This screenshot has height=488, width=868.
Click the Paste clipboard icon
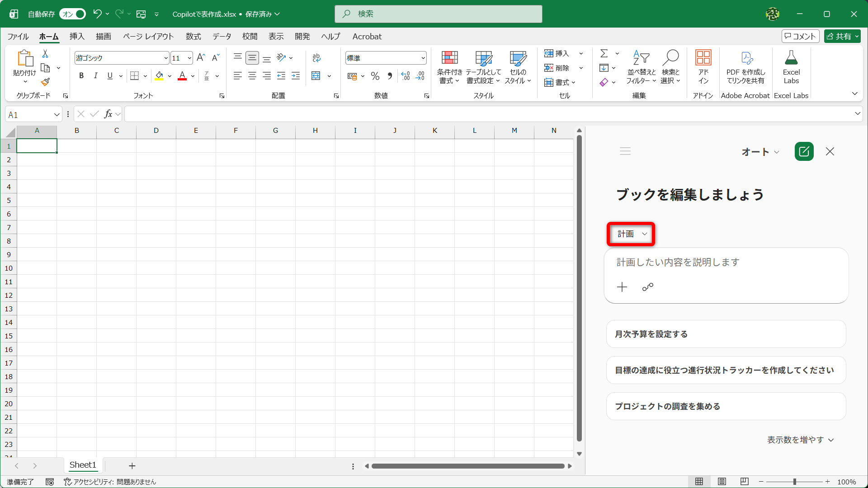click(25, 58)
